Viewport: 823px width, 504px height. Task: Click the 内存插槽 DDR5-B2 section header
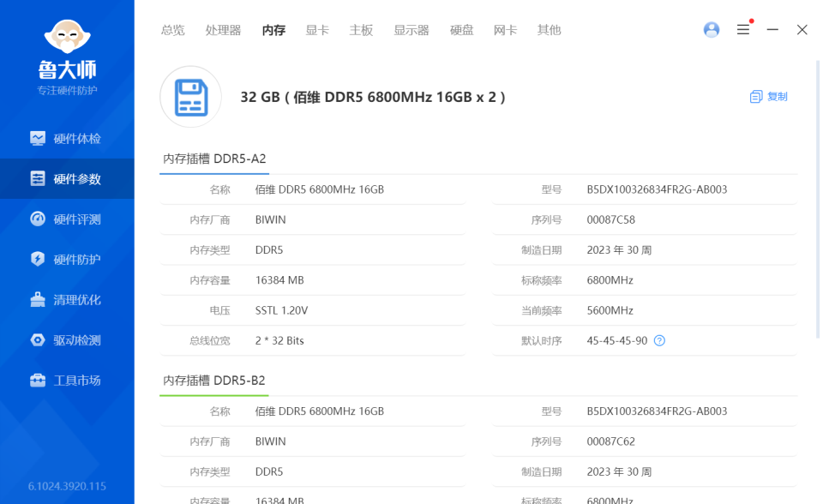pos(213,380)
